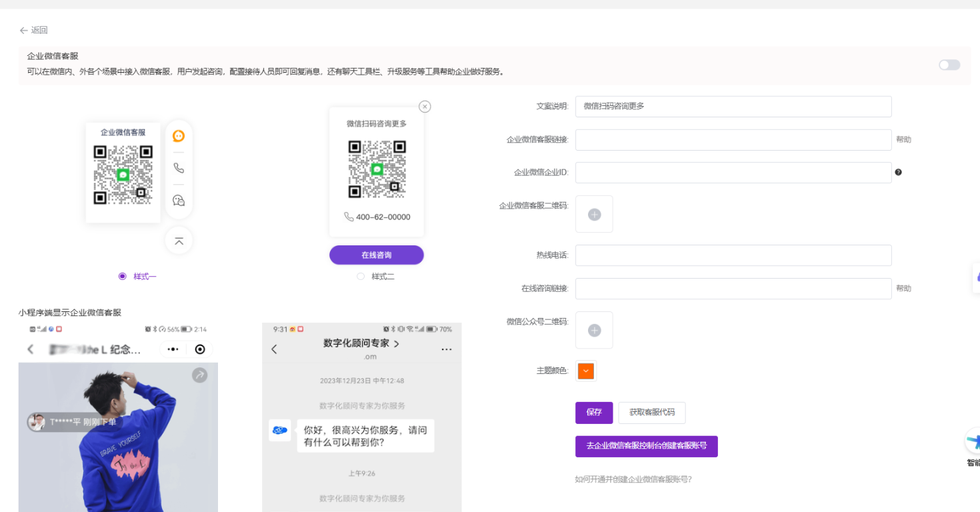Select the 样式一 radio button
The image size is (980, 512).
[122, 276]
